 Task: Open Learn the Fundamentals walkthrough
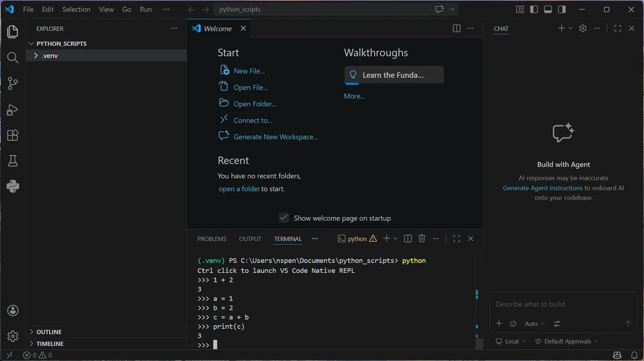(394, 75)
